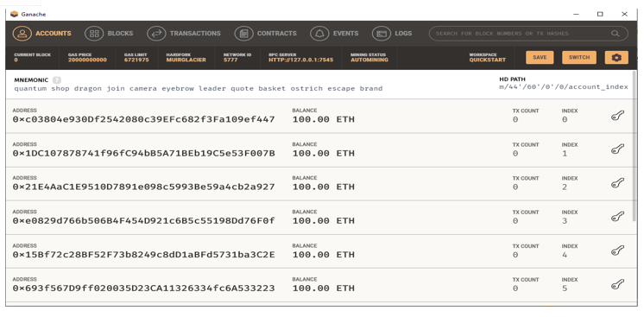Go to the Transactions tab

tap(184, 34)
